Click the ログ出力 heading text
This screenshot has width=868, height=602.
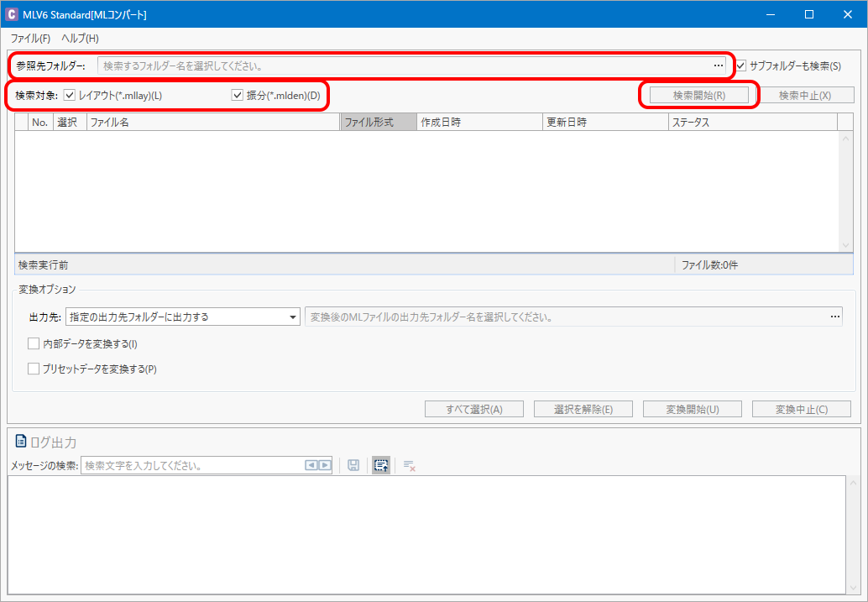click(x=53, y=442)
